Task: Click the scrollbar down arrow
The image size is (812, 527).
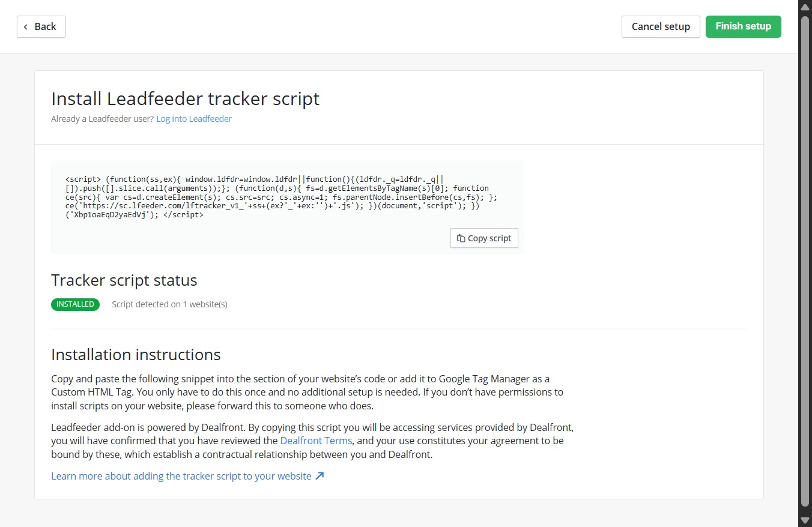Action: (x=805, y=520)
